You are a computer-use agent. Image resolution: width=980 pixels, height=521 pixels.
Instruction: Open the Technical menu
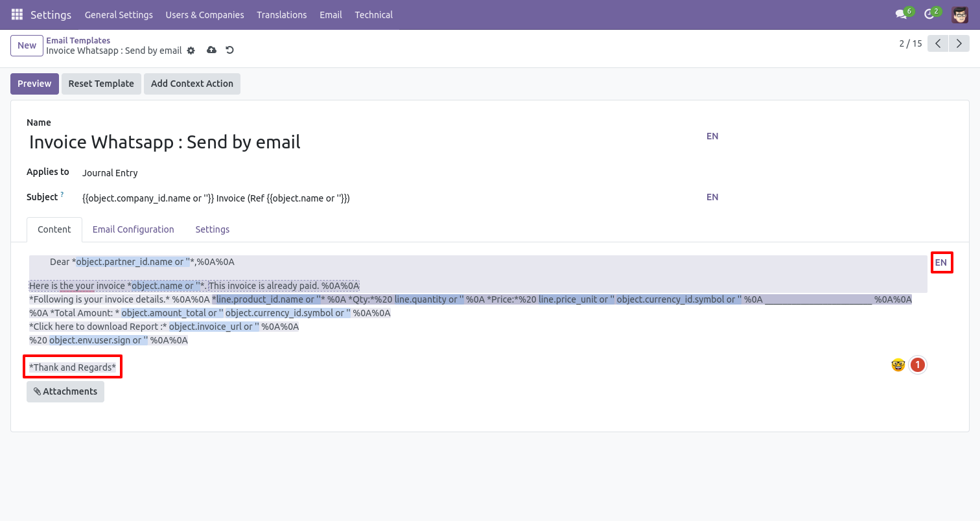point(373,14)
